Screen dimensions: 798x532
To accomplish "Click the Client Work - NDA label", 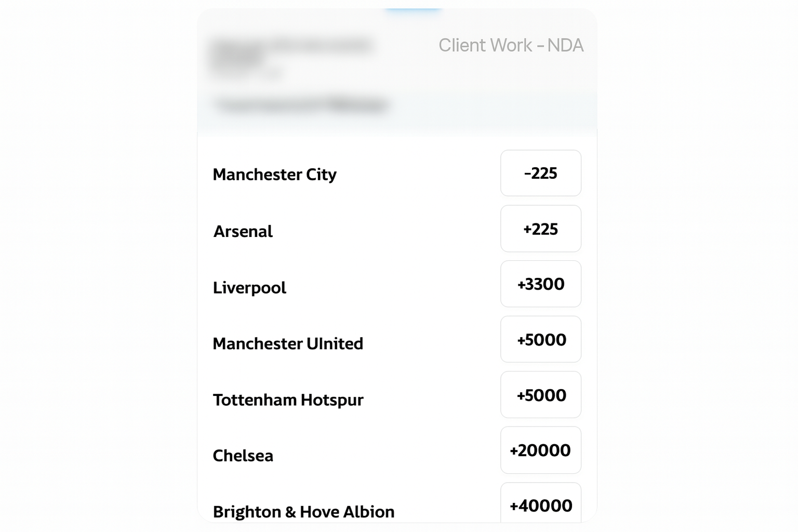I will pos(511,45).
